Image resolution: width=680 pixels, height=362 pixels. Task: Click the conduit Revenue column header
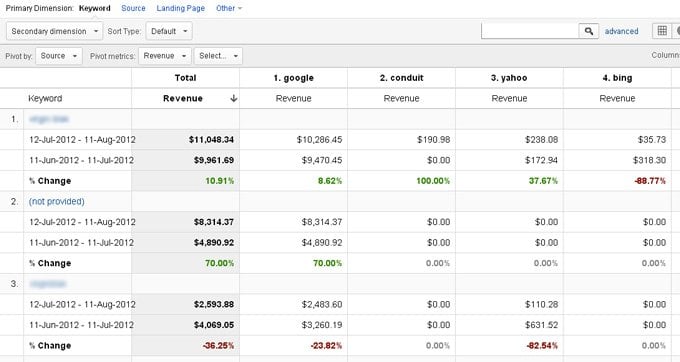(x=402, y=98)
